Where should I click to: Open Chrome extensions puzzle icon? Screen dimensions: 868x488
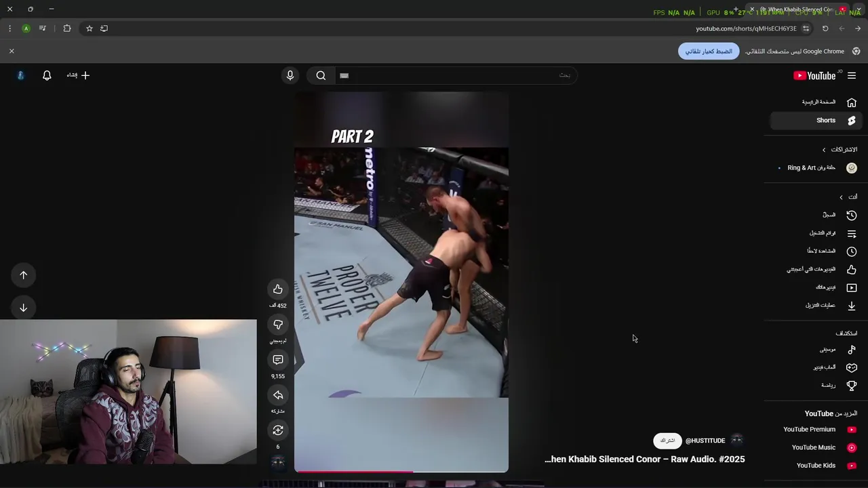(67, 28)
